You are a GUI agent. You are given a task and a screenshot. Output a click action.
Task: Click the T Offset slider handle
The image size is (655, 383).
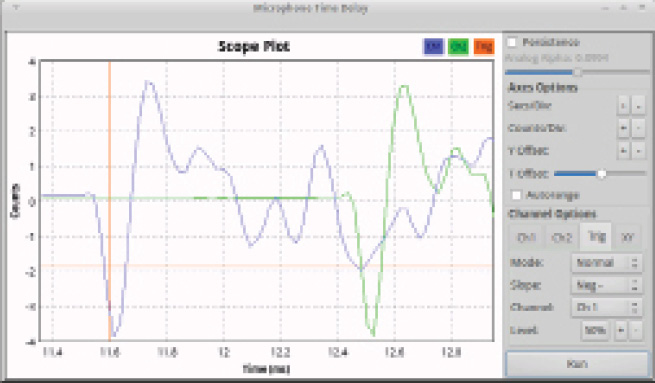tap(601, 173)
